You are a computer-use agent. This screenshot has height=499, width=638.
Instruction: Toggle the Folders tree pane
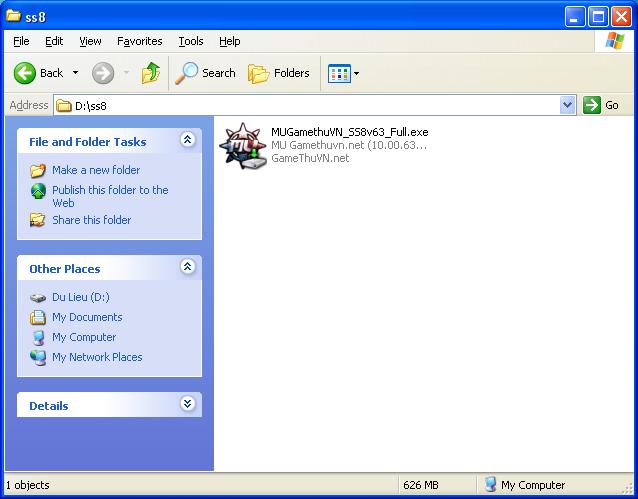click(x=279, y=73)
